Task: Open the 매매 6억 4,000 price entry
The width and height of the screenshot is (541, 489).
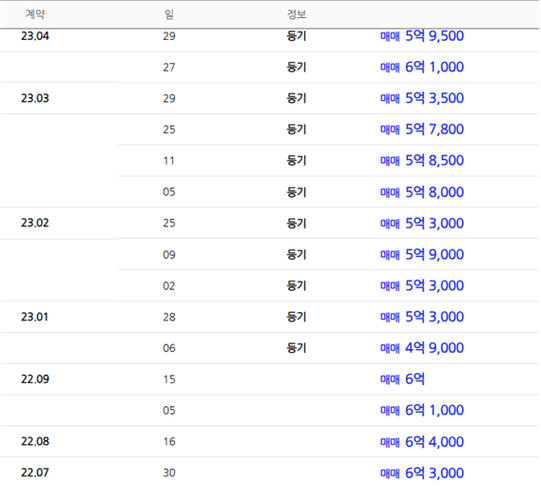Action: (422, 442)
